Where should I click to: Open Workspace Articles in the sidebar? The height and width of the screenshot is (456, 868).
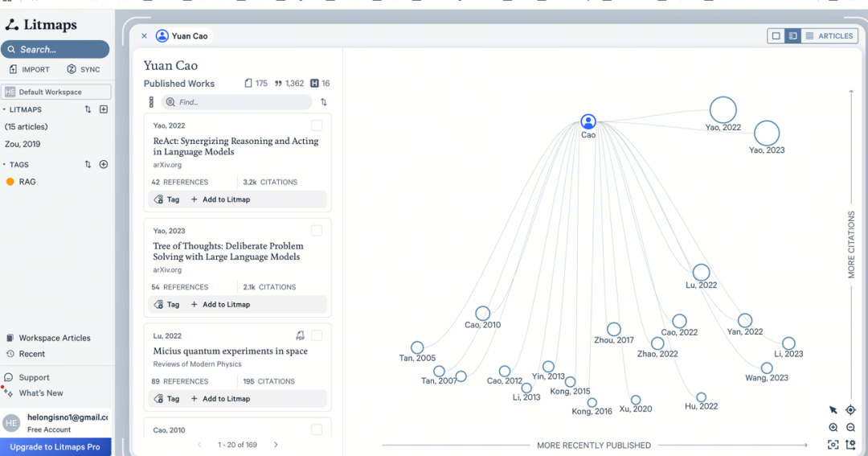click(x=54, y=338)
